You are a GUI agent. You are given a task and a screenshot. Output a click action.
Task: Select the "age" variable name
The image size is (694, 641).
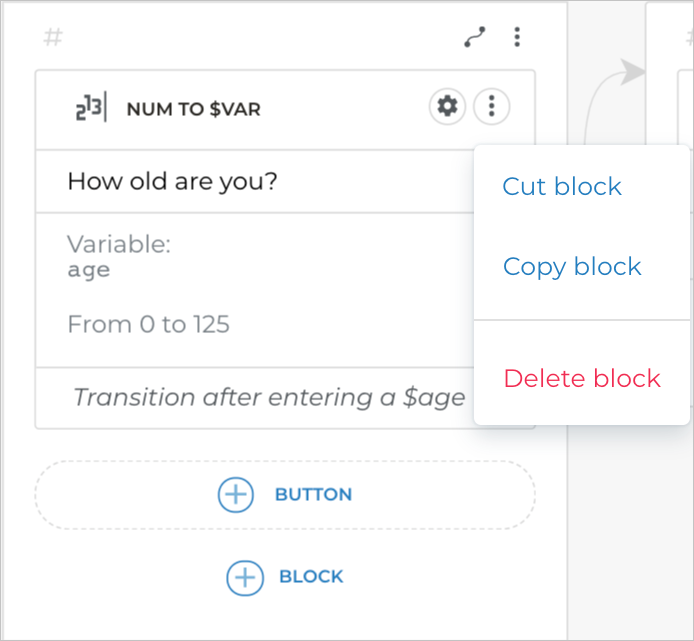(89, 270)
